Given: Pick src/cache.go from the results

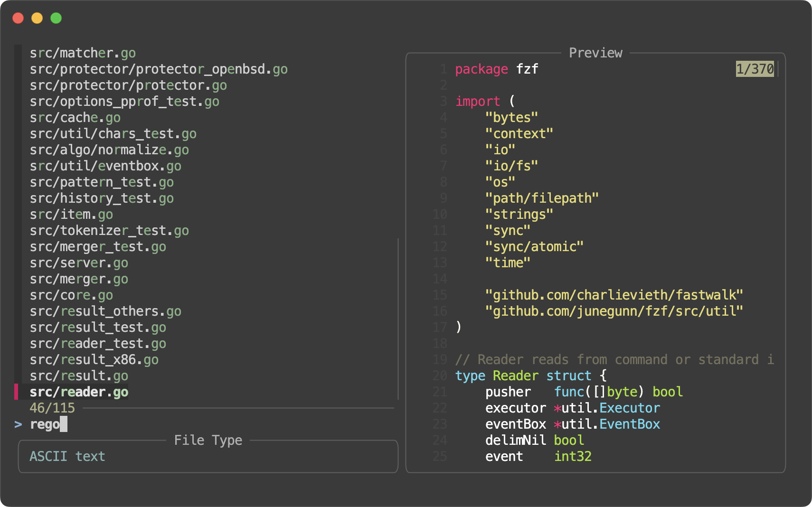Looking at the screenshot, I should (x=75, y=118).
